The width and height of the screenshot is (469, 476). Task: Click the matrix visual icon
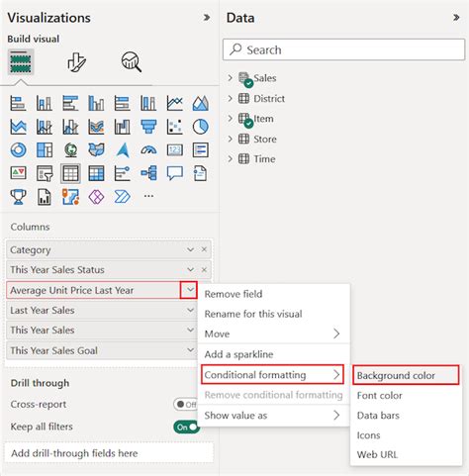(96, 173)
